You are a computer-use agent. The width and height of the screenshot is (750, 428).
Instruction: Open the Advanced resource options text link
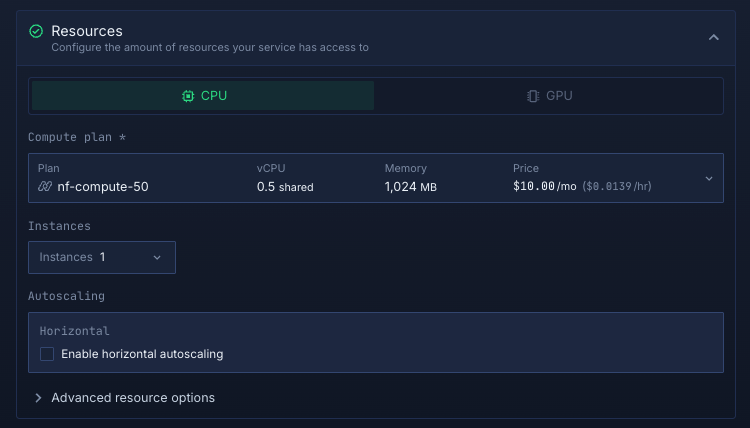[x=133, y=398]
